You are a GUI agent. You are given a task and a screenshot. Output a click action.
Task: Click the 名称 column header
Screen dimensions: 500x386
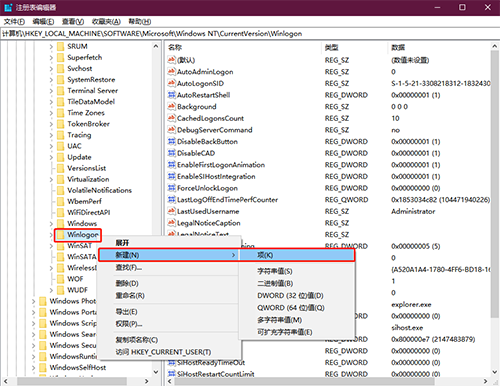[x=243, y=47]
